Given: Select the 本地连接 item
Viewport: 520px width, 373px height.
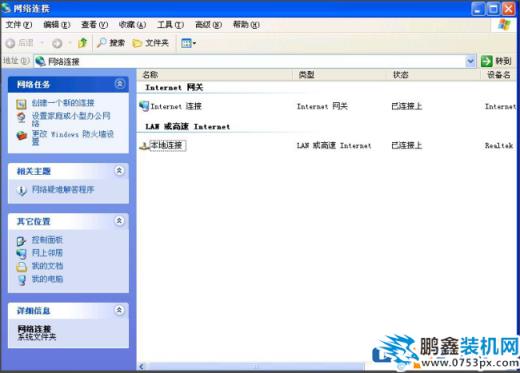Looking at the screenshot, I should 167,145.
